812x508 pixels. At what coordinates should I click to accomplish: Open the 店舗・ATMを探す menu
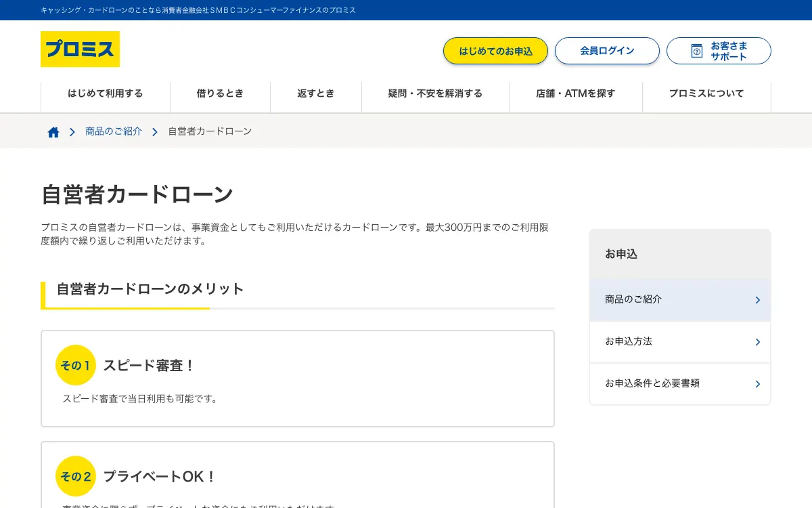[x=576, y=93]
